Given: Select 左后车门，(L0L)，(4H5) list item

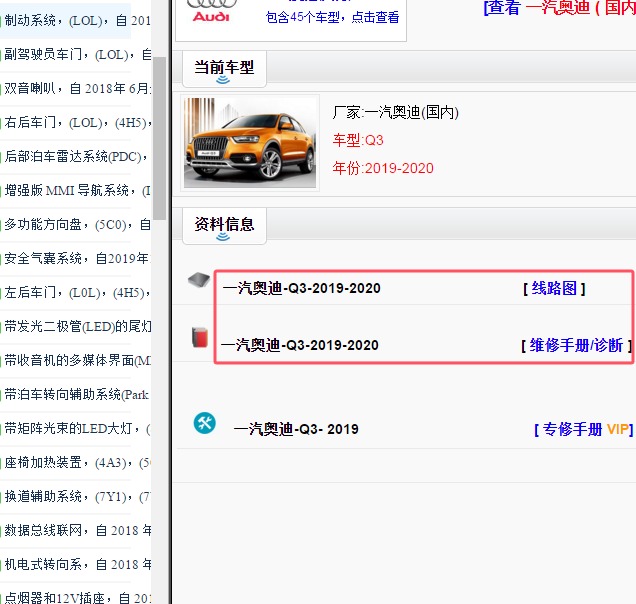Looking at the screenshot, I should tap(76, 292).
